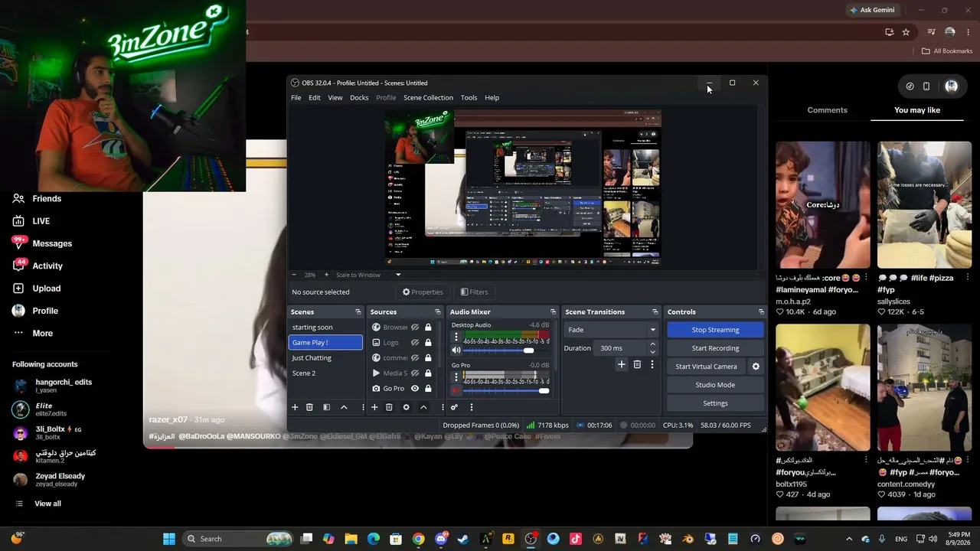Mute Desktop Audio speaker icon
The height and width of the screenshot is (551, 980).
[x=456, y=350]
